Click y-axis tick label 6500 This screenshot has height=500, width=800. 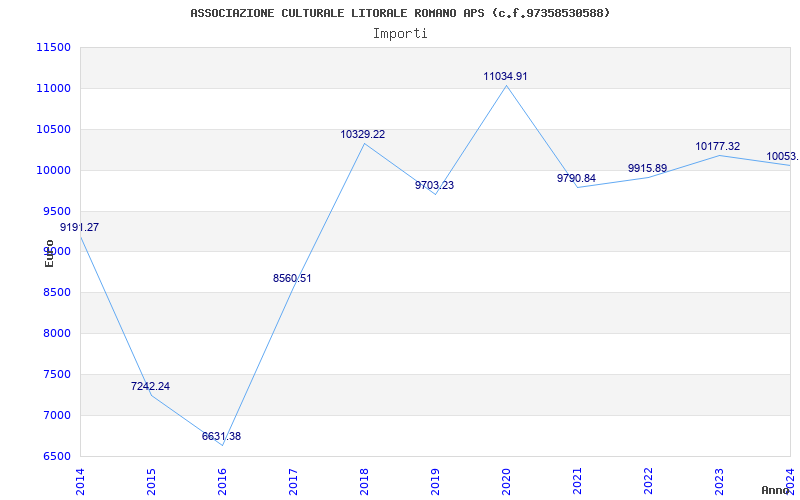56,456
